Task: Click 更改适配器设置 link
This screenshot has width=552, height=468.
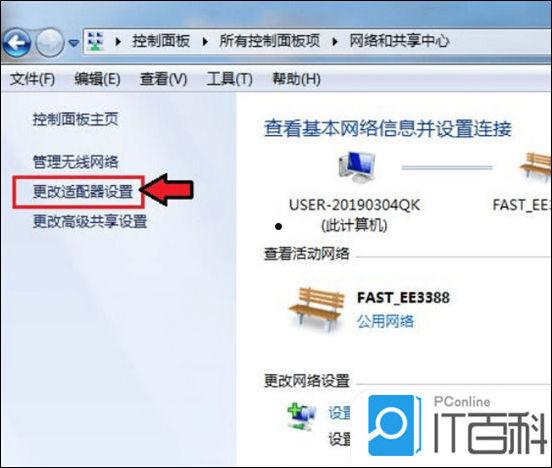Action: pyautogui.click(x=83, y=192)
